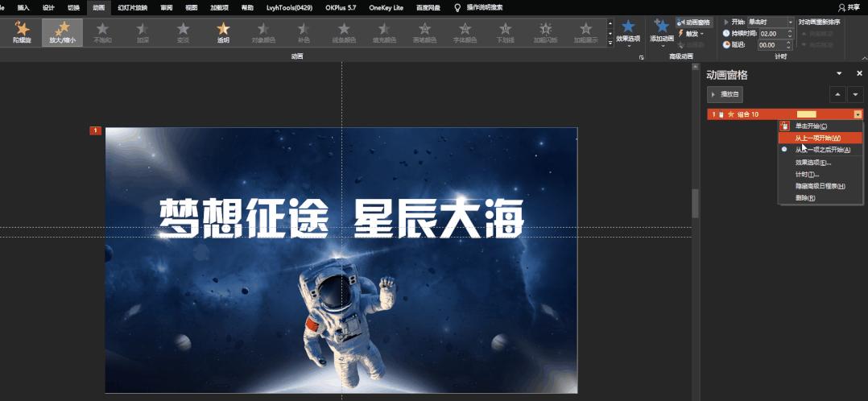Screen dimensions: 868x401
Task: Apply the 透明 transparency animation effect
Action: coord(223,32)
